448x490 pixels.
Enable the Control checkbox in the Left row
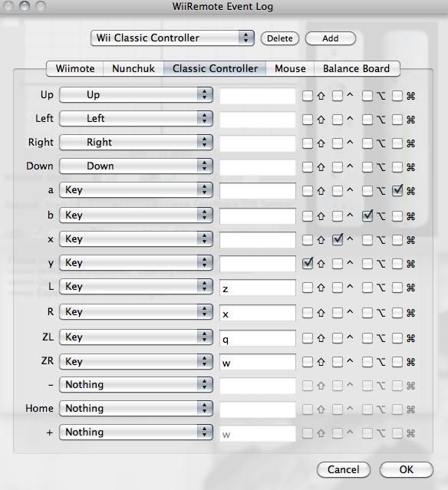pyautogui.click(x=338, y=120)
